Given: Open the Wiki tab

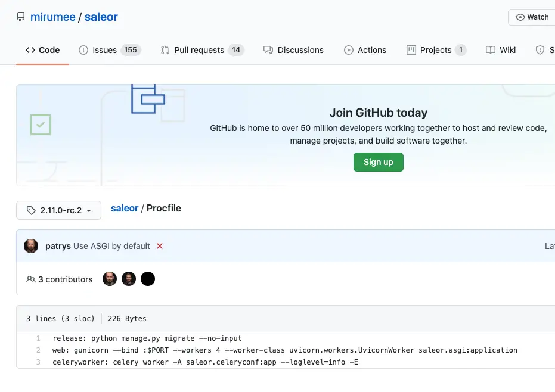Looking at the screenshot, I should (501, 50).
